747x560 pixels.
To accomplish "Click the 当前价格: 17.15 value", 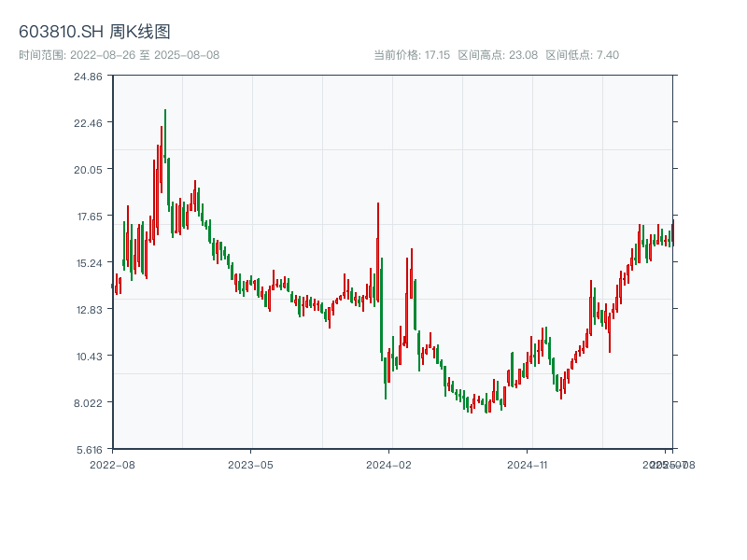I will 412,55.
